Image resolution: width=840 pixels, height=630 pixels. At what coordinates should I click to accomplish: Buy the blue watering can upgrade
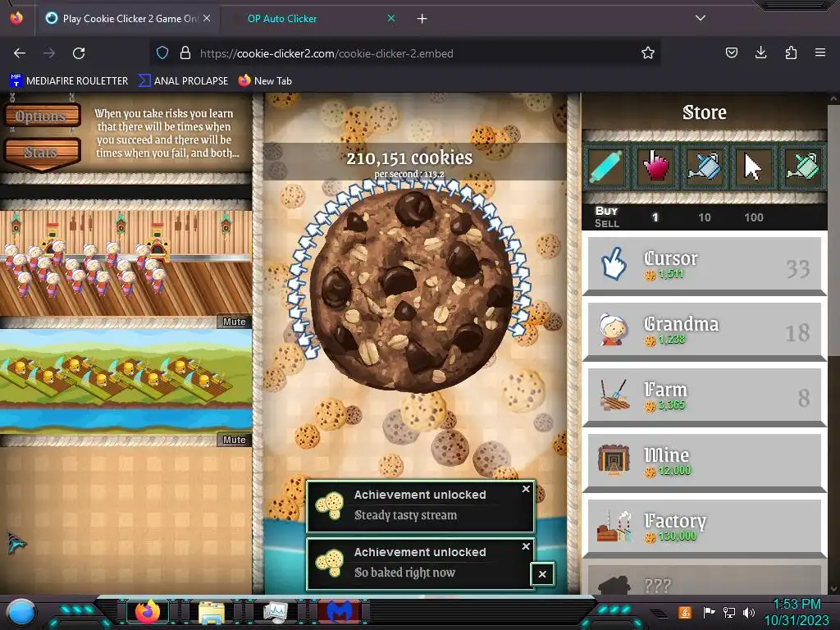[x=705, y=167]
